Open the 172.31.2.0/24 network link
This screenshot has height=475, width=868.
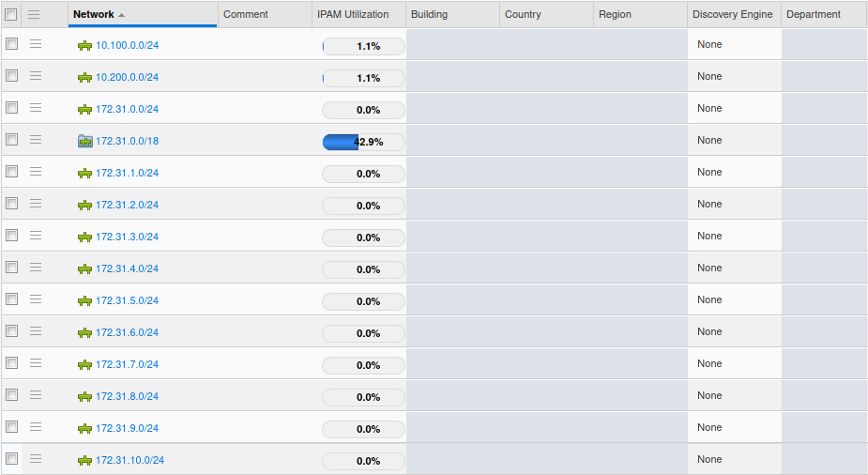click(127, 205)
